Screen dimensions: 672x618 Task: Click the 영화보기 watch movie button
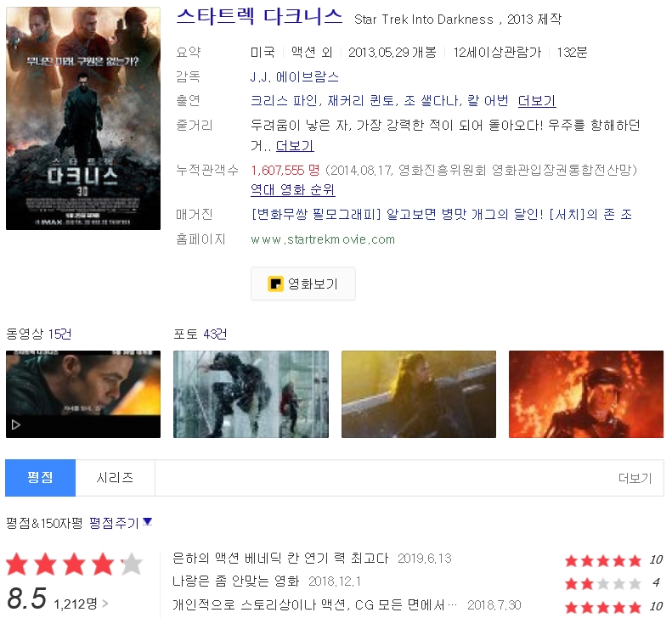coord(303,284)
